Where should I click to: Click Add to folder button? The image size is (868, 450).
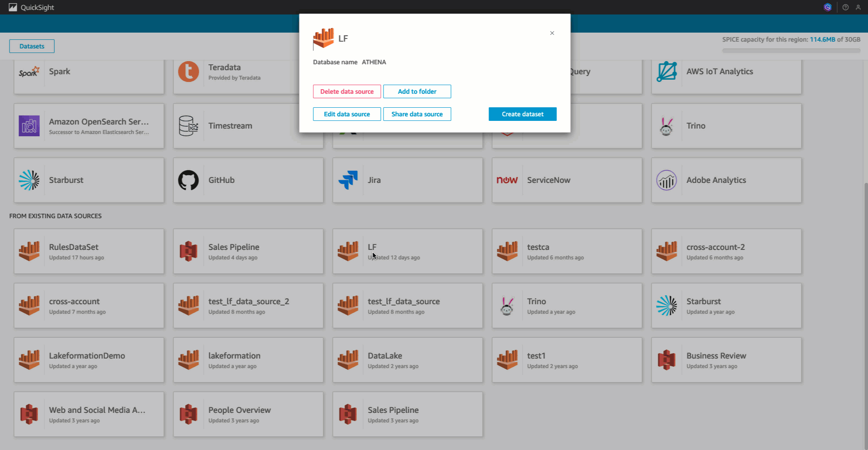click(417, 91)
